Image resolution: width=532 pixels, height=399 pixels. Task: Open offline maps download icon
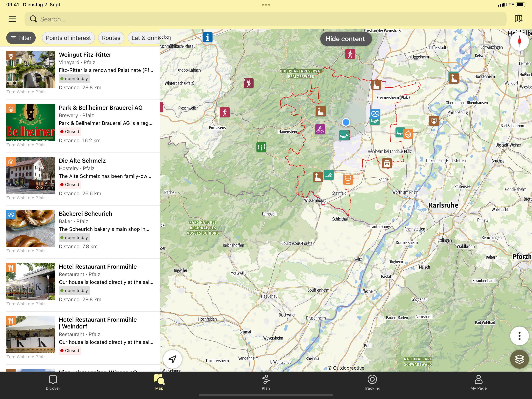point(519,19)
